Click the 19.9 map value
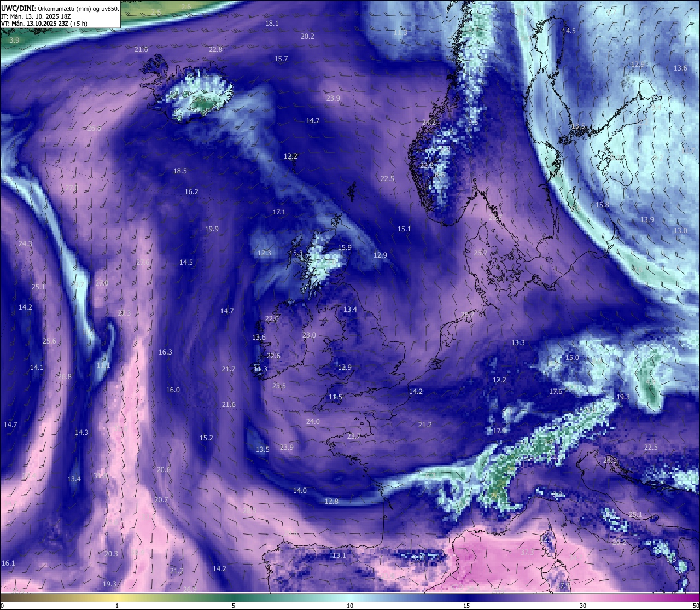This screenshot has height=610, width=700. (x=212, y=229)
